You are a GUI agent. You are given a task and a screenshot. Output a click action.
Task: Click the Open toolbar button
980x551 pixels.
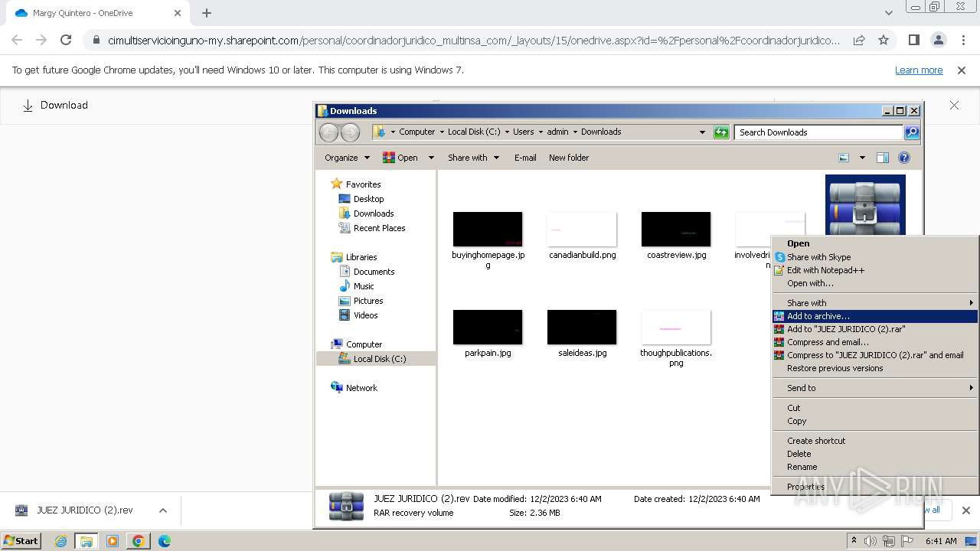coord(401,158)
